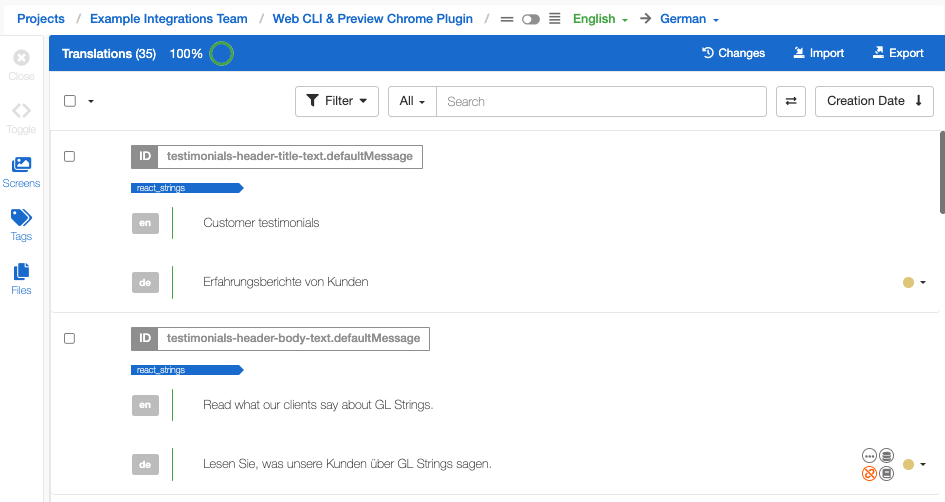945x502 pixels.
Task: Click the glossary book icon
Action: (886, 474)
